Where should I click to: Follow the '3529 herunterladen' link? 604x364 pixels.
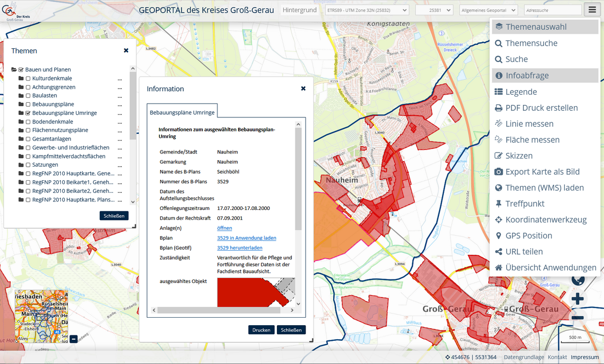240,248
